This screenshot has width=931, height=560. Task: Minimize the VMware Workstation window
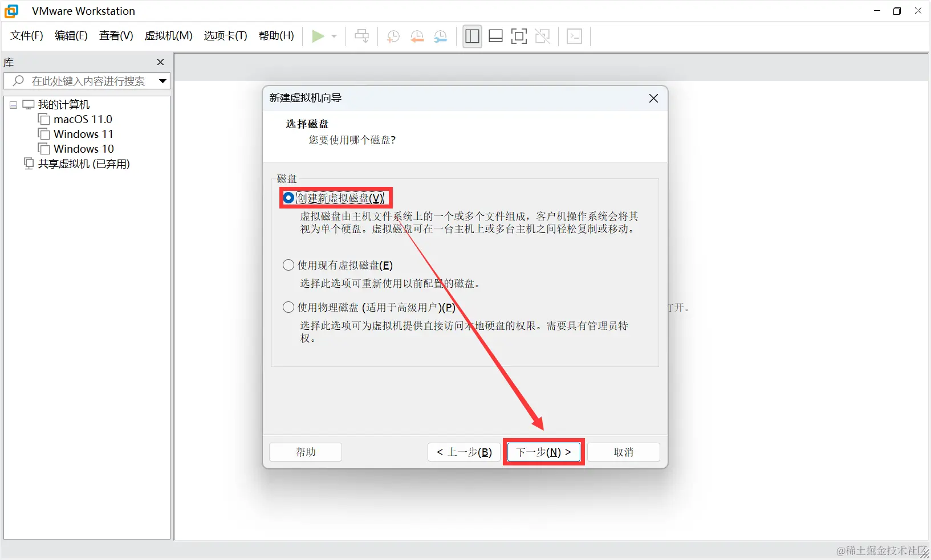click(x=877, y=11)
